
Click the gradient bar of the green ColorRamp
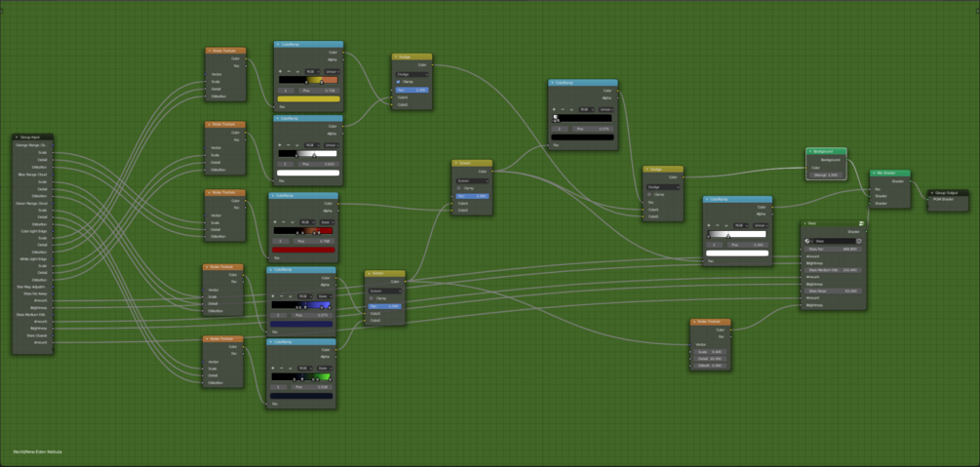[x=301, y=377]
